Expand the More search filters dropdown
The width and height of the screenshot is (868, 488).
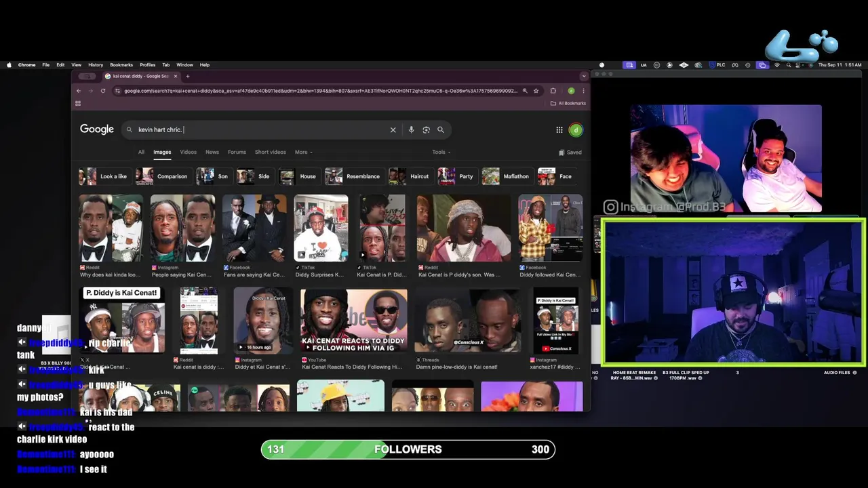pyautogui.click(x=303, y=152)
